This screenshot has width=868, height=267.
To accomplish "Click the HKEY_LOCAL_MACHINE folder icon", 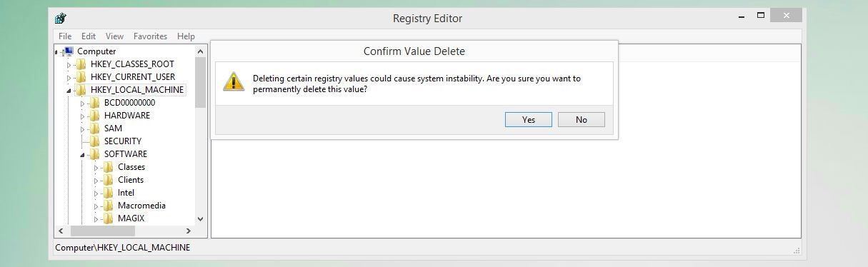I will coord(81,90).
